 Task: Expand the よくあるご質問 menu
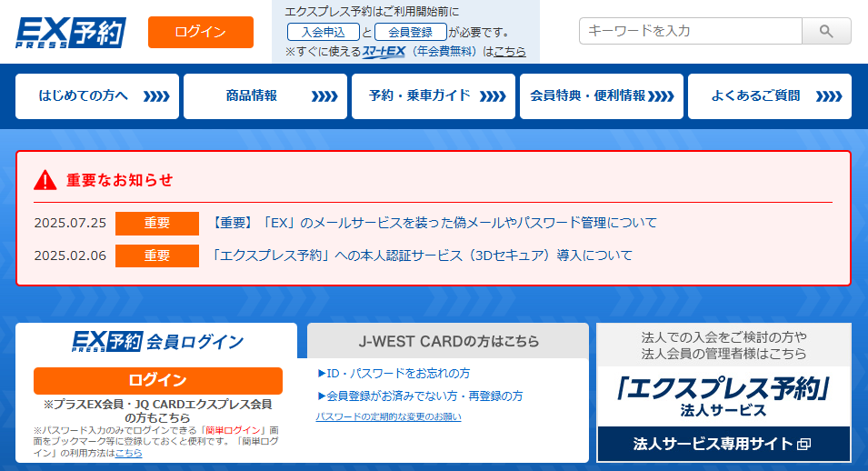click(770, 96)
